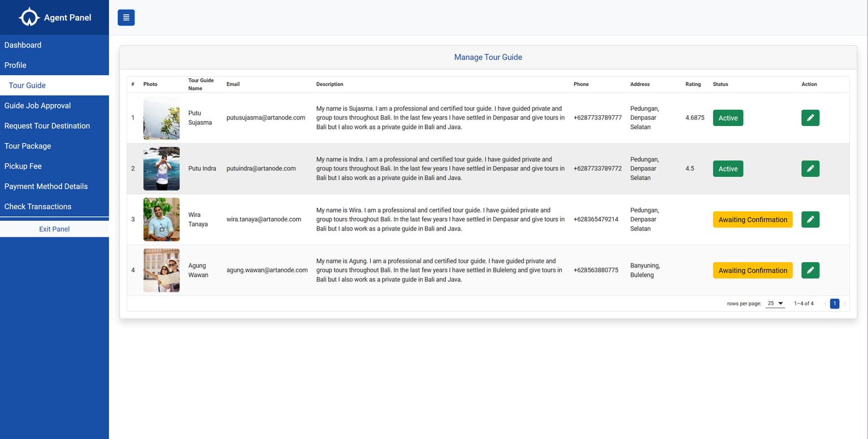Viewport: 868px width, 439px height.
Task: Open the rows per page dropdown
Action: (775, 303)
